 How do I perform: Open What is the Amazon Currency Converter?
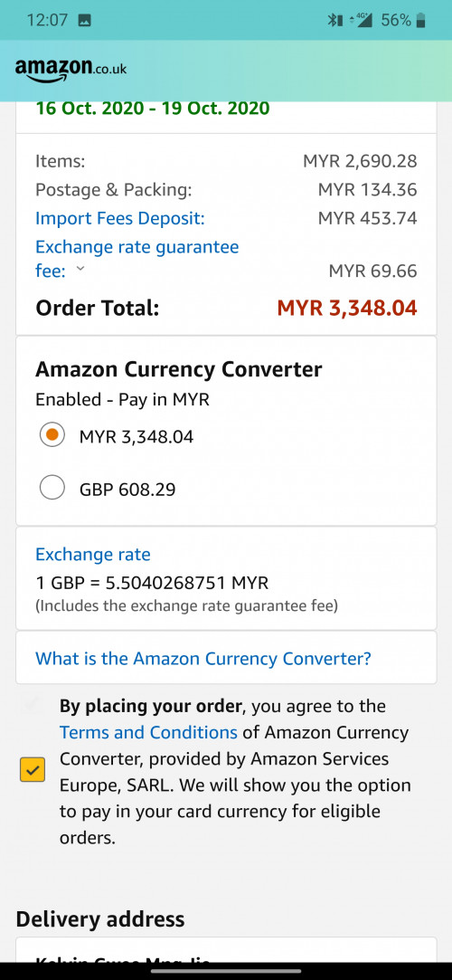(203, 658)
